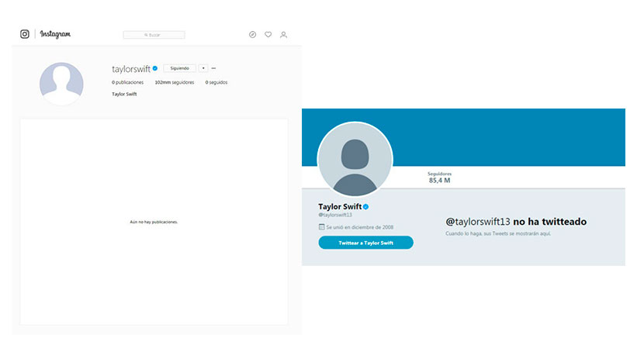Open the Instagram profile person icon
Image resolution: width=644 pixels, height=362 pixels.
pos(283,34)
